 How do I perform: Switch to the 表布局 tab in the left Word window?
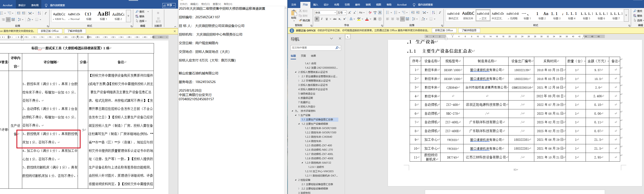click(35, 5)
